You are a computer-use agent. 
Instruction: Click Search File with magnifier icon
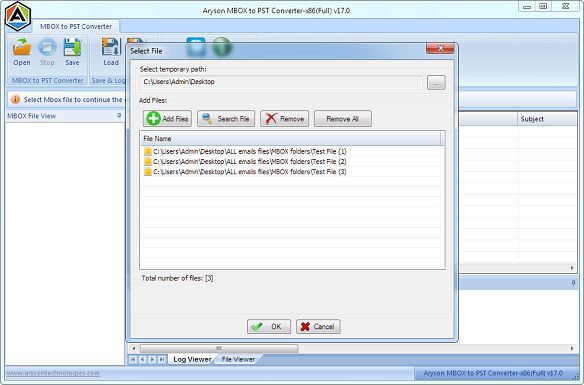[x=226, y=119]
